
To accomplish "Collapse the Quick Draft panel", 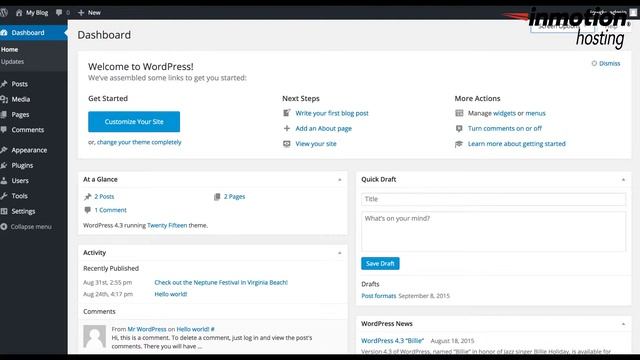I will [x=623, y=180].
